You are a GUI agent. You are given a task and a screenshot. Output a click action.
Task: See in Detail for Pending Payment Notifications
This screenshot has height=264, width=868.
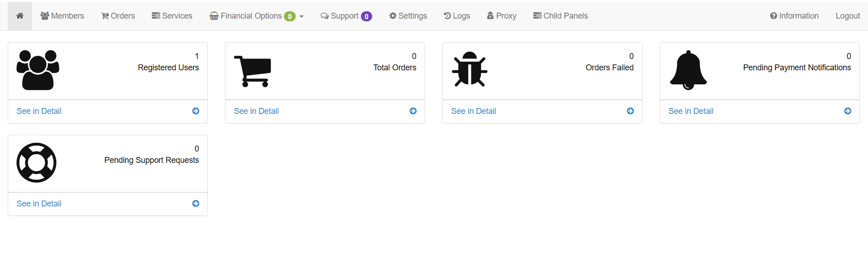(x=691, y=111)
